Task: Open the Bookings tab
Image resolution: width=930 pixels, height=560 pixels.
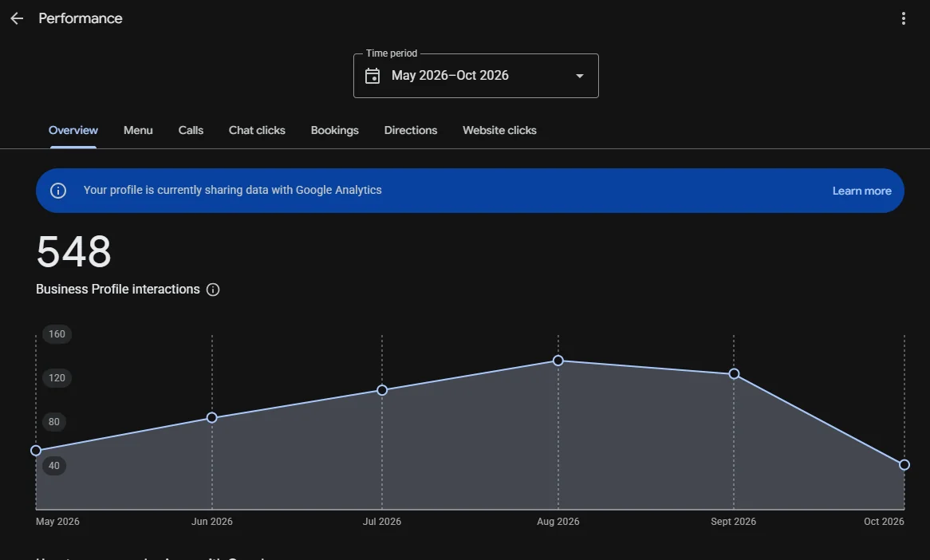Action: click(x=334, y=131)
